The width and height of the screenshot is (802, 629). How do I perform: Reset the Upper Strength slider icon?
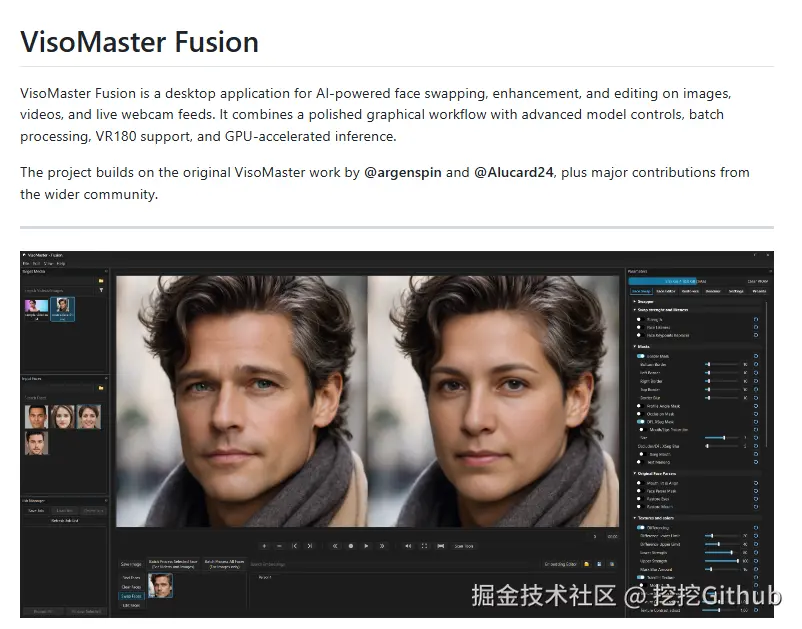click(756, 561)
